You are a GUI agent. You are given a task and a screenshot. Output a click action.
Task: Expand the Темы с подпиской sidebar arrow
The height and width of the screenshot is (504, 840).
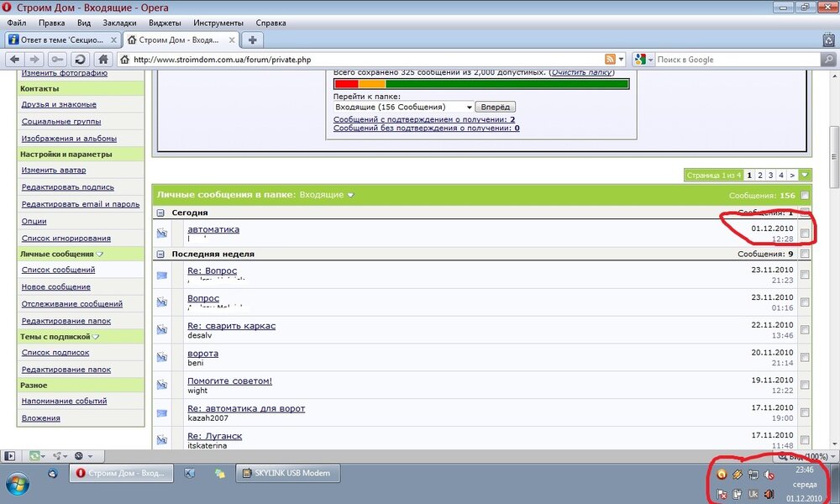coord(96,337)
